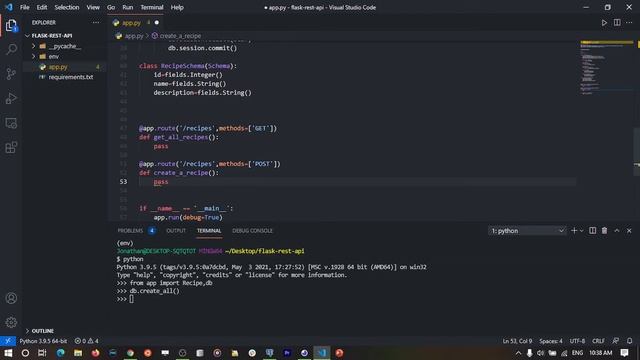Open the Explorer view in activity bar
This screenshot has height=360, width=640.
pyautogui.click(x=11, y=26)
